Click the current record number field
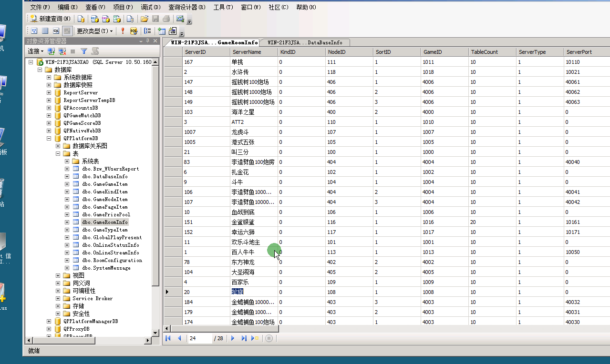 pos(200,338)
